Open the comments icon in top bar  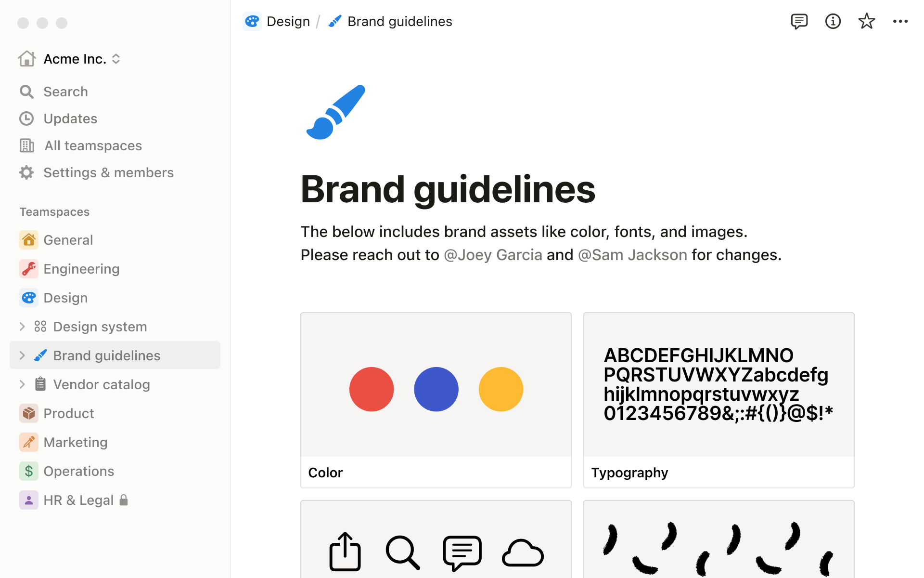(x=799, y=22)
